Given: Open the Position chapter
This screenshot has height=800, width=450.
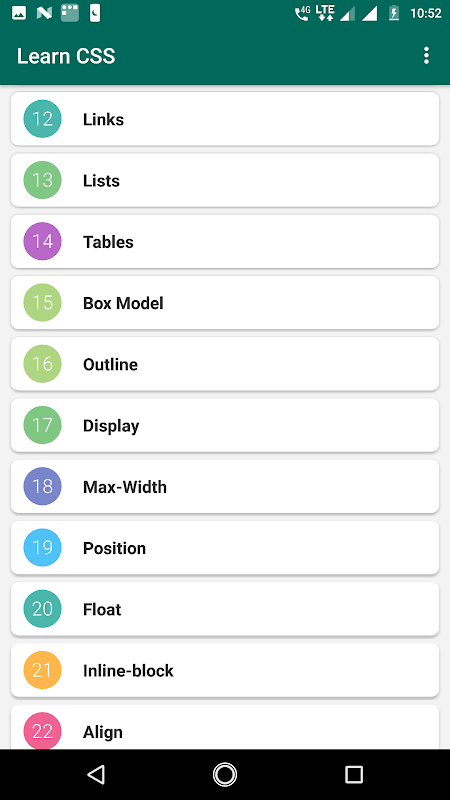Looking at the screenshot, I should 225,547.
